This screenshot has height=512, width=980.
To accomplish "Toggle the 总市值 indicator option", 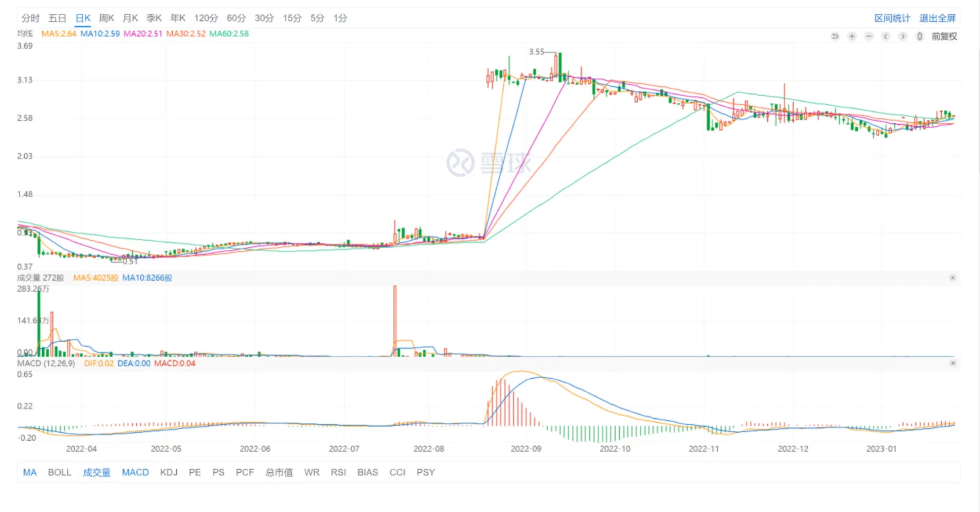I will pos(279,472).
